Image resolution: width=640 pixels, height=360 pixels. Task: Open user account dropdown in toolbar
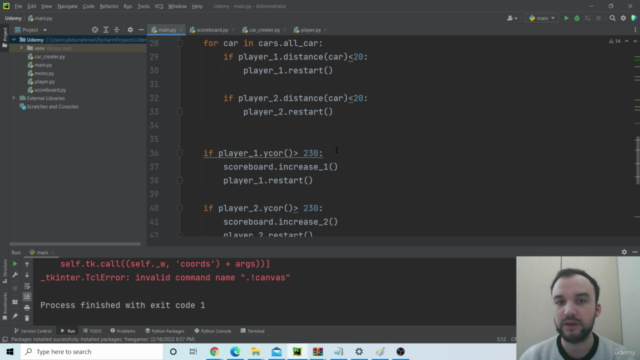[511, 18]
